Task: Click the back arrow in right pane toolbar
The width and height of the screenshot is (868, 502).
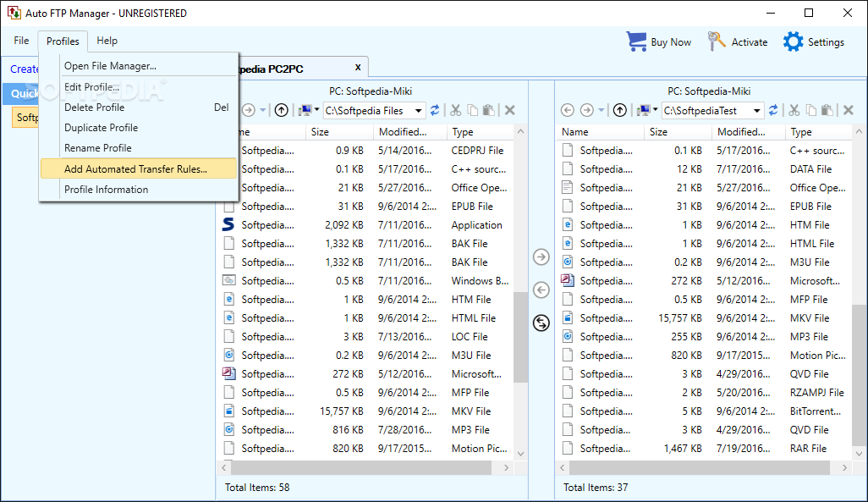Action: click(568, 110)
